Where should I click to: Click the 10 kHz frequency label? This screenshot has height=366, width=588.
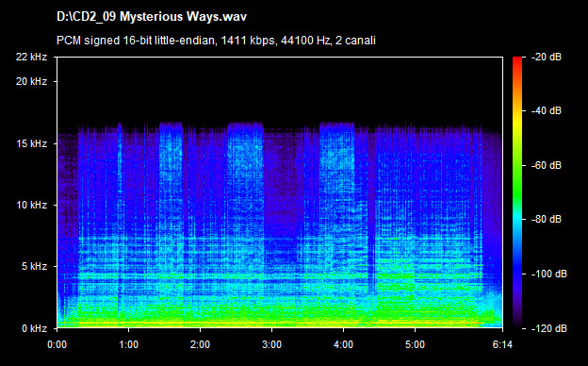coord(31,205)
